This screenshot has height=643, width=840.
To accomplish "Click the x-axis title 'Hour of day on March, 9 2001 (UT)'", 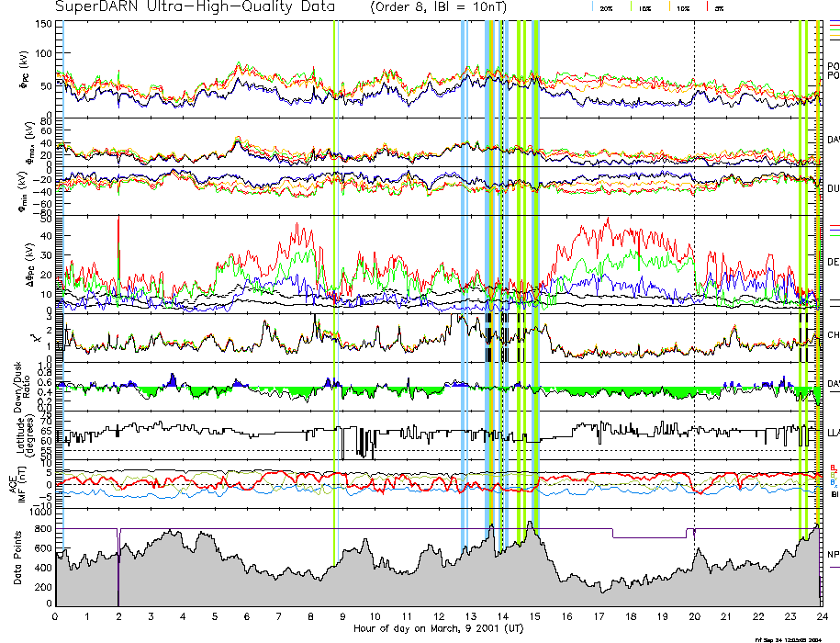I will click(437, 629).
